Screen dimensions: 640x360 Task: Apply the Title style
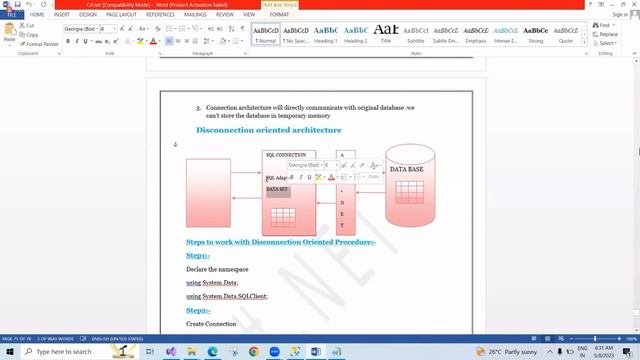pyautogui.click(x=386, y=33)
